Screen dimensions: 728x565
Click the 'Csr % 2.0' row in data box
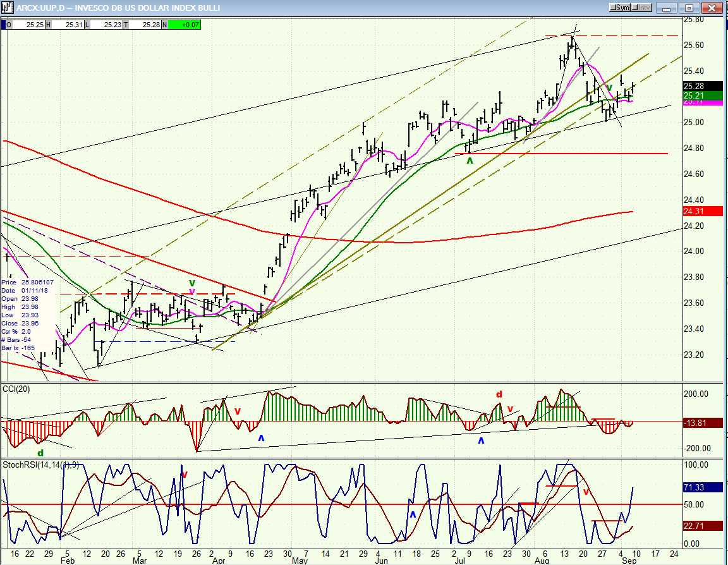click(16, 331)
